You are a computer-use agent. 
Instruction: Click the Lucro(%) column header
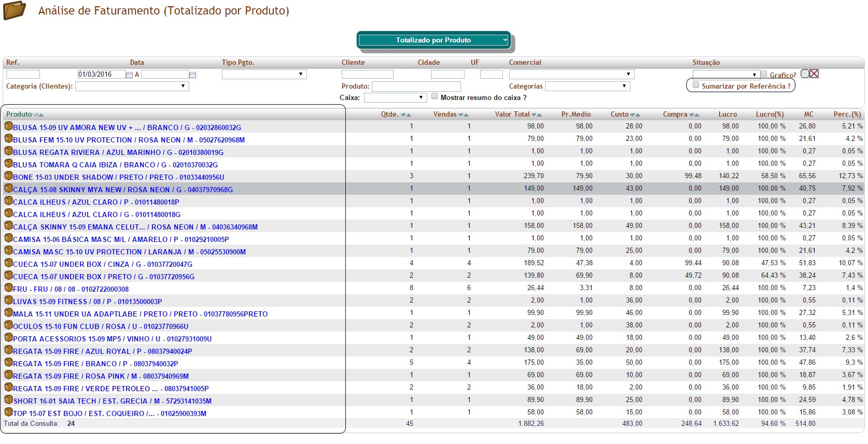(x=769, y=114)
